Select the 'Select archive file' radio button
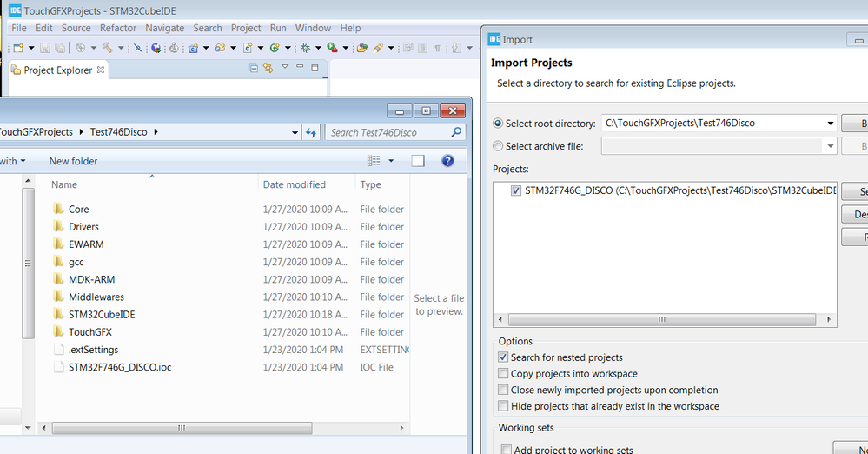Viewport: 868px width, 454px height. pyautogui.click(x=498, y=146)
